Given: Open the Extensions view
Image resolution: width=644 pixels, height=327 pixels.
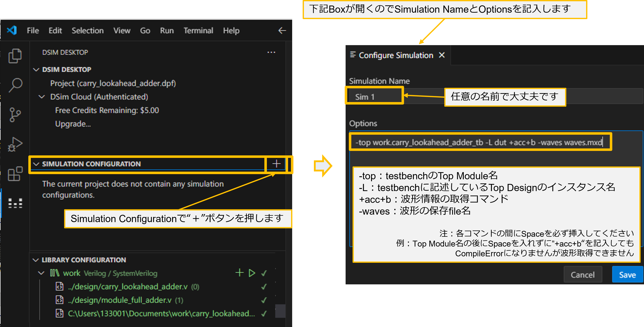Looking at the screenshot, I should point(15,174).
